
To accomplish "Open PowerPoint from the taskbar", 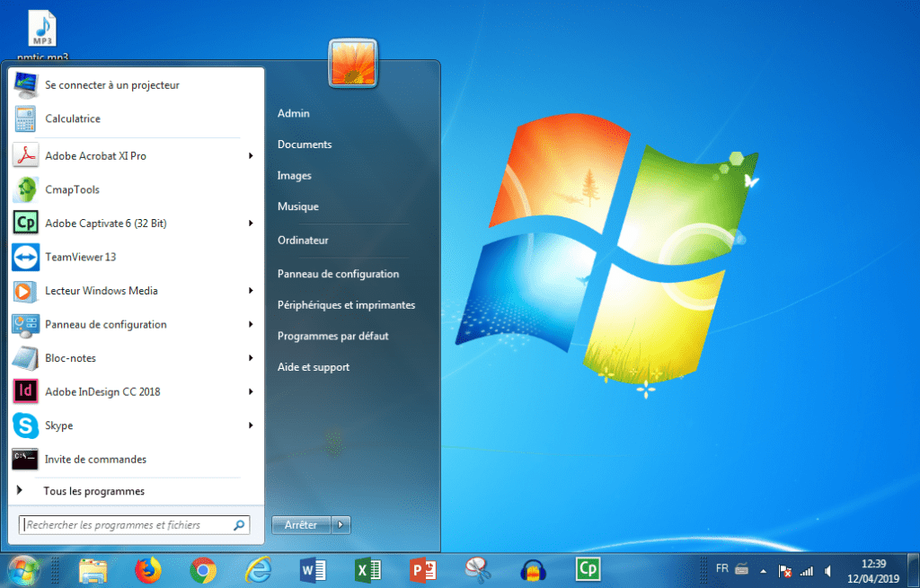I will tap(423, 570).
